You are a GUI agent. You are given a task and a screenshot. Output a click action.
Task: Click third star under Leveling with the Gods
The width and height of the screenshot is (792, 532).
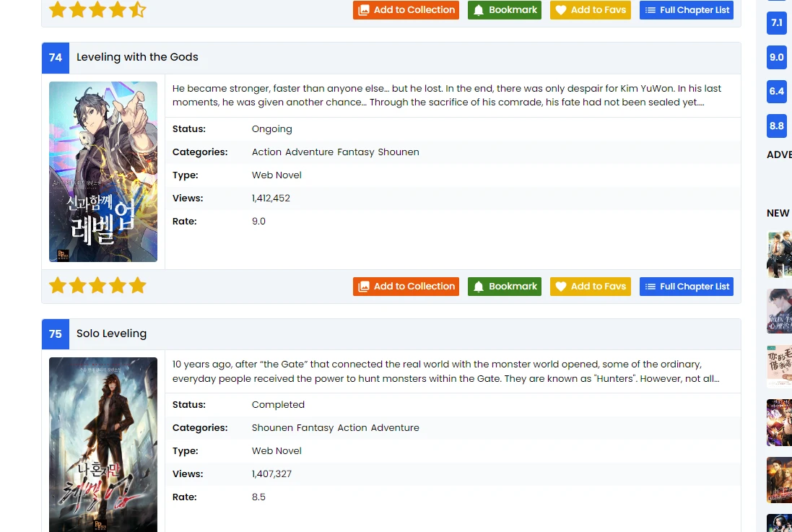pos(97,285)
